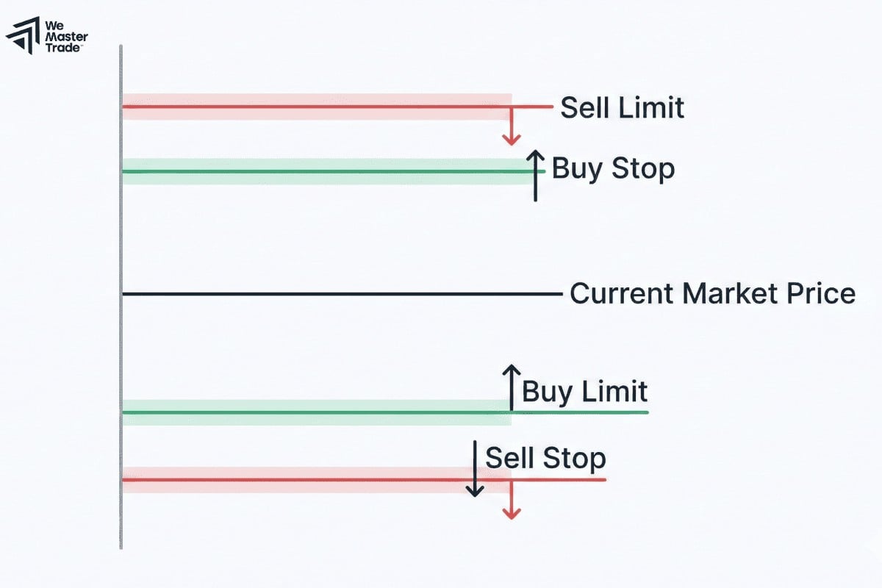Image resolution: width=882 pixels, height=588 pixels.
Task: Click the black up arrow beside Buy Limit
Action: click(511, 386)
